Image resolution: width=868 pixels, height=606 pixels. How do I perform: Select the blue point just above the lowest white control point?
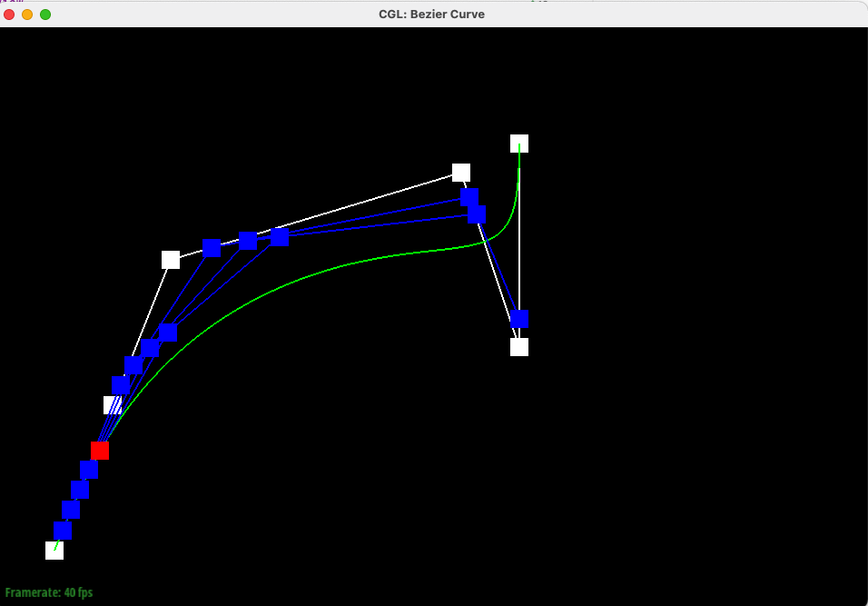(63, 531)
